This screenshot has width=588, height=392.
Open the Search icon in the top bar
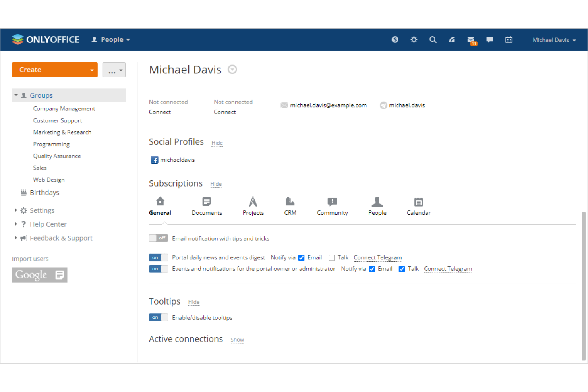point(433,39)
